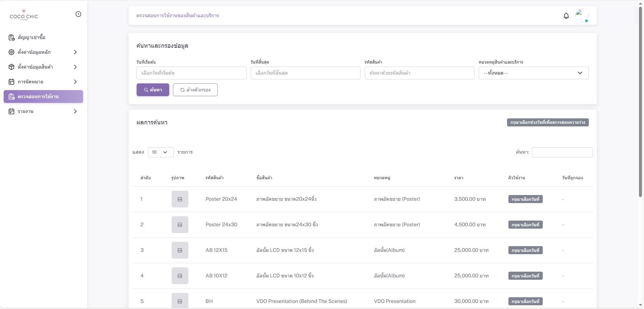
Task: Click image placeholder icon for AB 12X15
Action: coord(180,250)
